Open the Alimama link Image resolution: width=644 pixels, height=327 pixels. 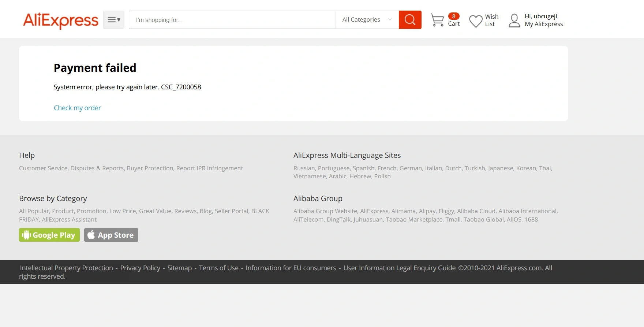[x=404, y=211]
